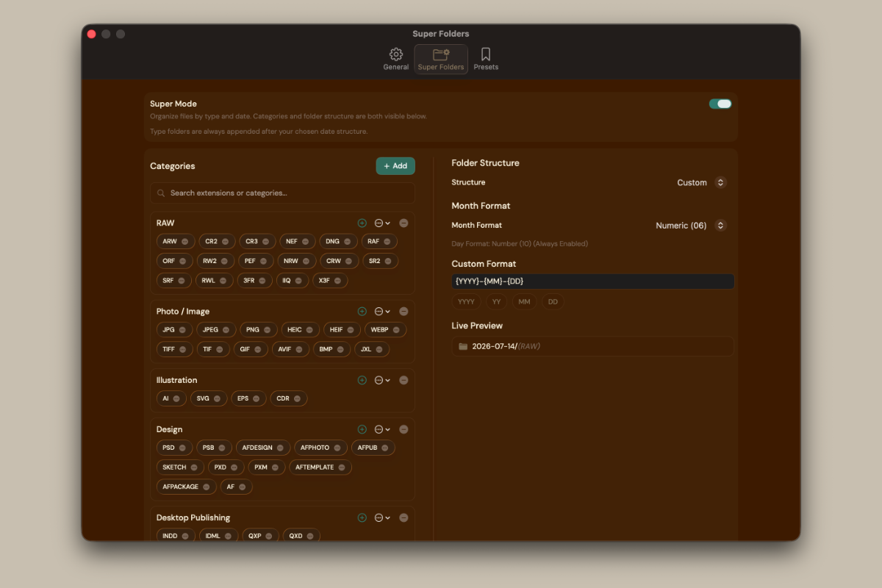882x588 pixels.
Task: Open the Design category options menu
Action: 382,429
